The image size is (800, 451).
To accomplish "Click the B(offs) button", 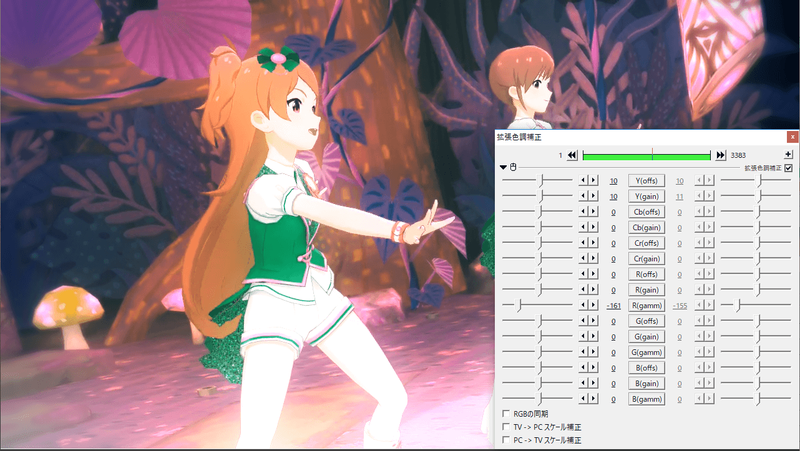I will (x=646, y=368).
